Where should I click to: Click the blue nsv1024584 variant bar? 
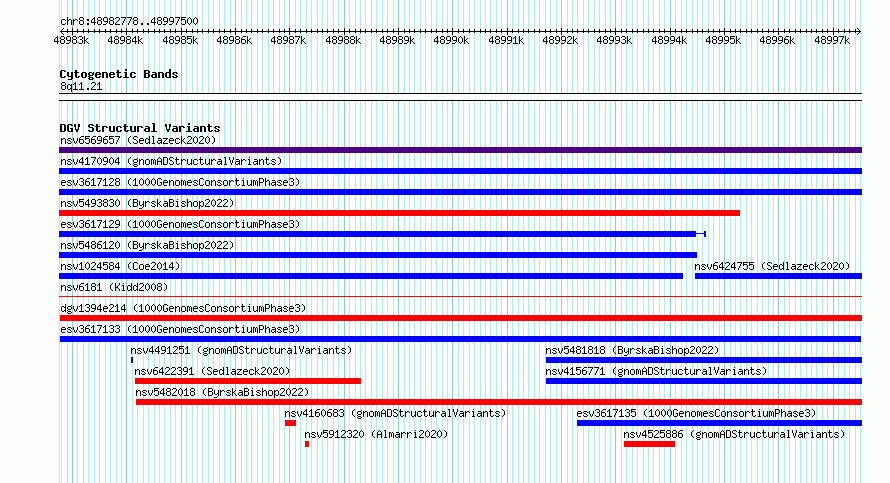point(371,276)
